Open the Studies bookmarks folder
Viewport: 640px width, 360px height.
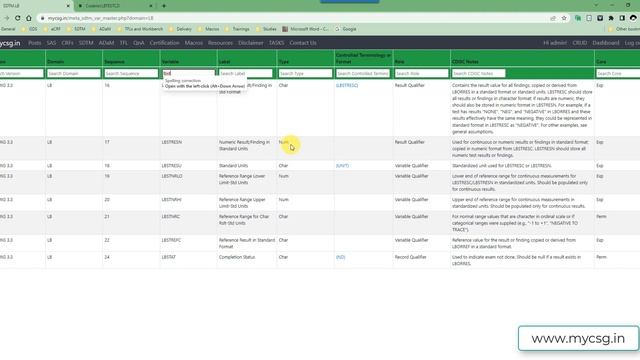click(266, 29)
